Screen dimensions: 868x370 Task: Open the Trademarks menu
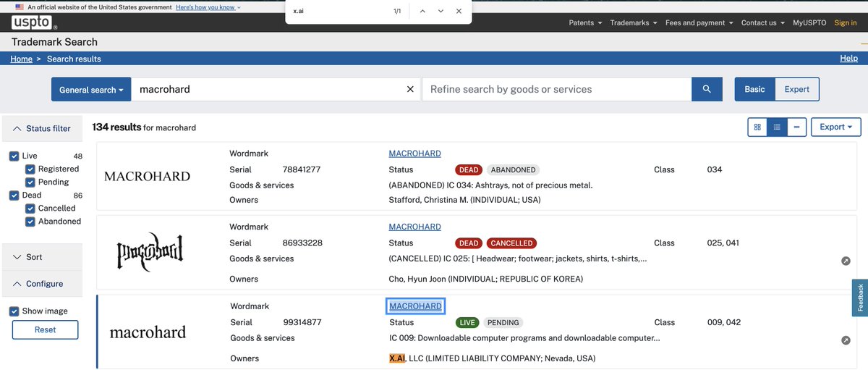point(634,22)
